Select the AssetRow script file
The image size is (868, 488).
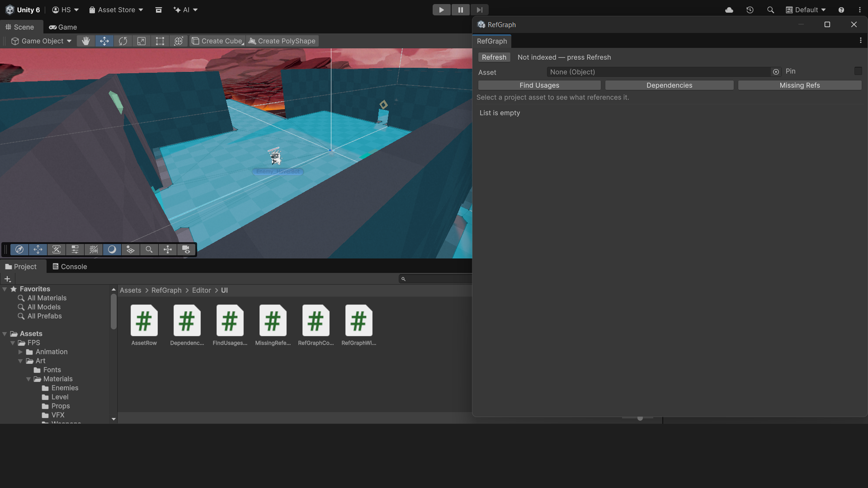(144, 325)
